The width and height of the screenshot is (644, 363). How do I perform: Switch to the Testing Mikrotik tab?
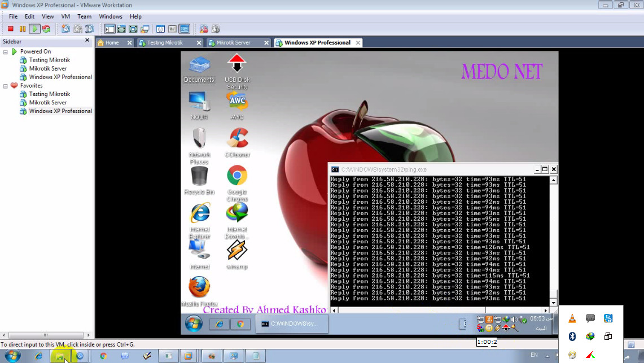tap(165, 43)
